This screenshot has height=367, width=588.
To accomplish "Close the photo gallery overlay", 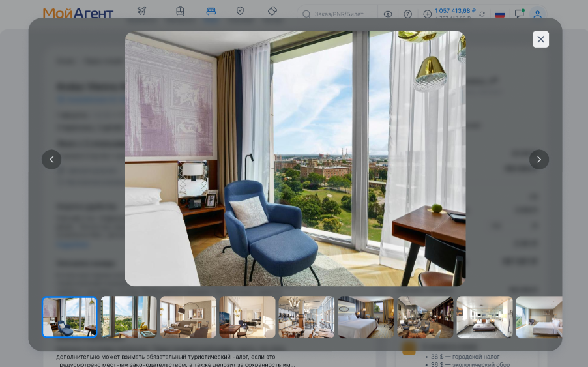I will 540,39.
